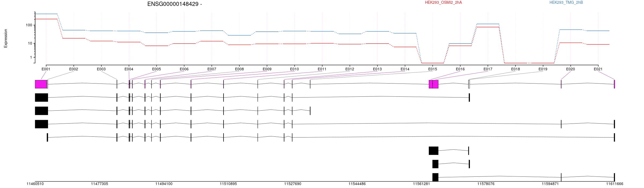This screenshot has width=644, height=188.
Task: Click exon label E017
Action: pos(488,69)
